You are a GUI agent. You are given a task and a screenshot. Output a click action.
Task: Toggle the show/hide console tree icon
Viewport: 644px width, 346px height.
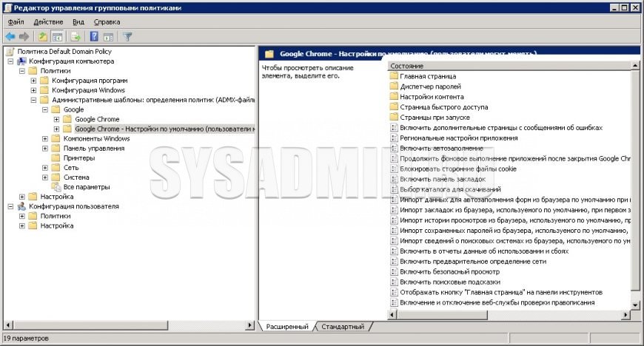(x=57, y=36)
